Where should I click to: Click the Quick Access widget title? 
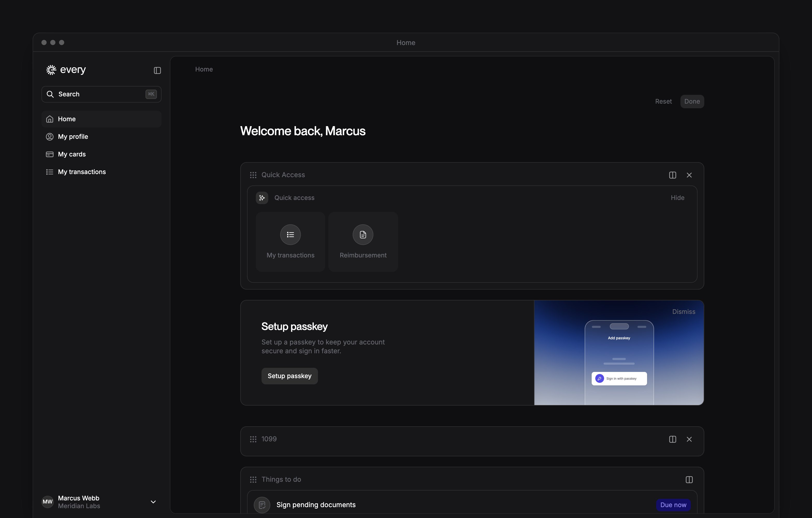[283, 175]
